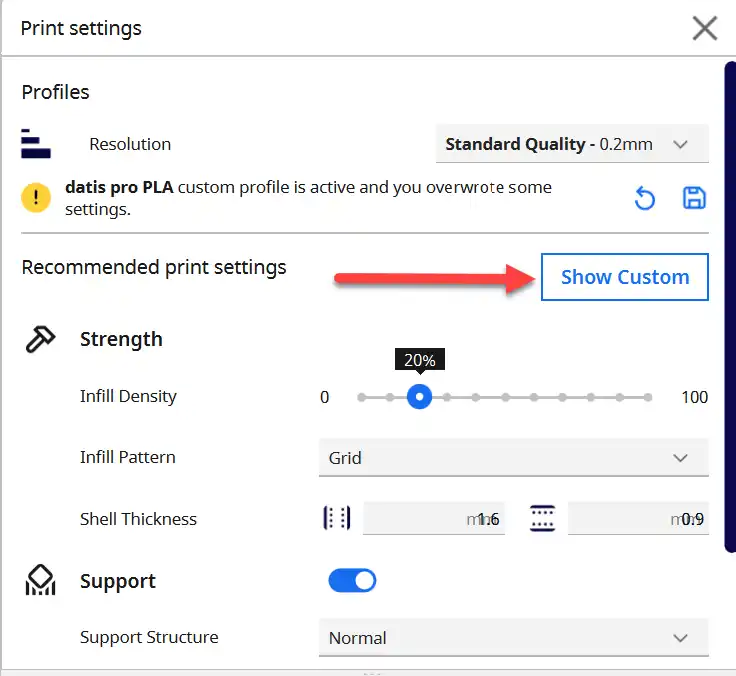The width and height of the screenshot is (736, 676).
Task: Click the save profile floppy disk icon
Action: click(694, 198)
